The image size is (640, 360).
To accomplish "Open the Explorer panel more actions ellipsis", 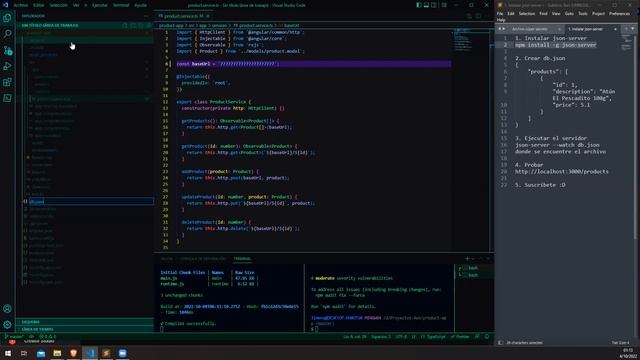I will [x=146, y=16].
